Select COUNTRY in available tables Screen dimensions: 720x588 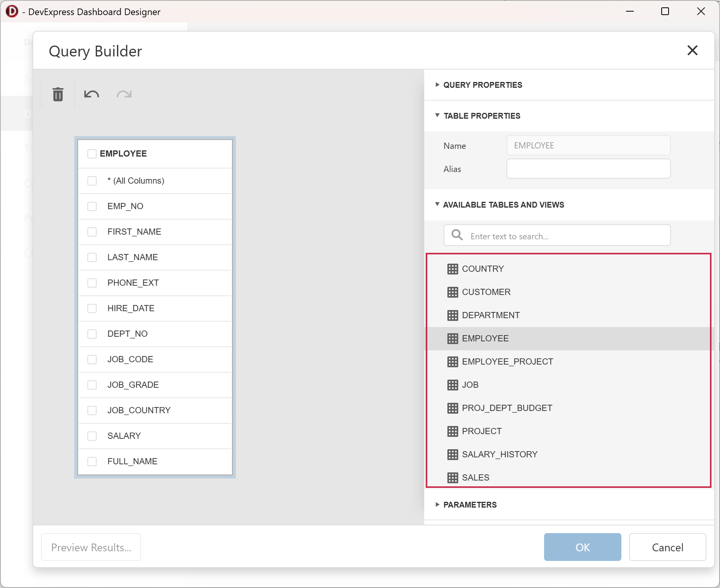[568, 269]
